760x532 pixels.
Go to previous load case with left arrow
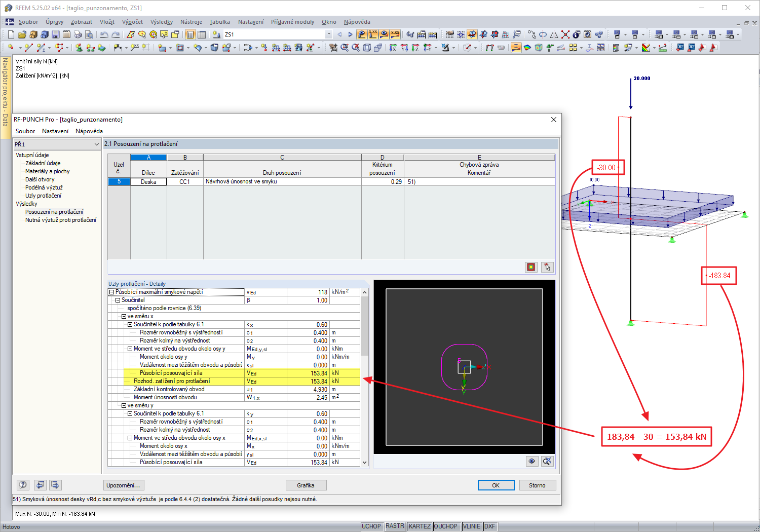pos(339,34)
